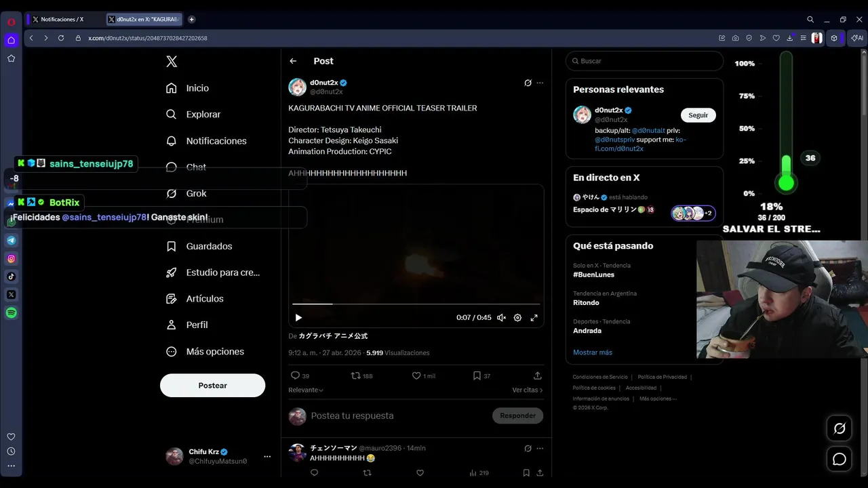Open the Andrada trend
The image size is (868, 488).
point(587,331)
